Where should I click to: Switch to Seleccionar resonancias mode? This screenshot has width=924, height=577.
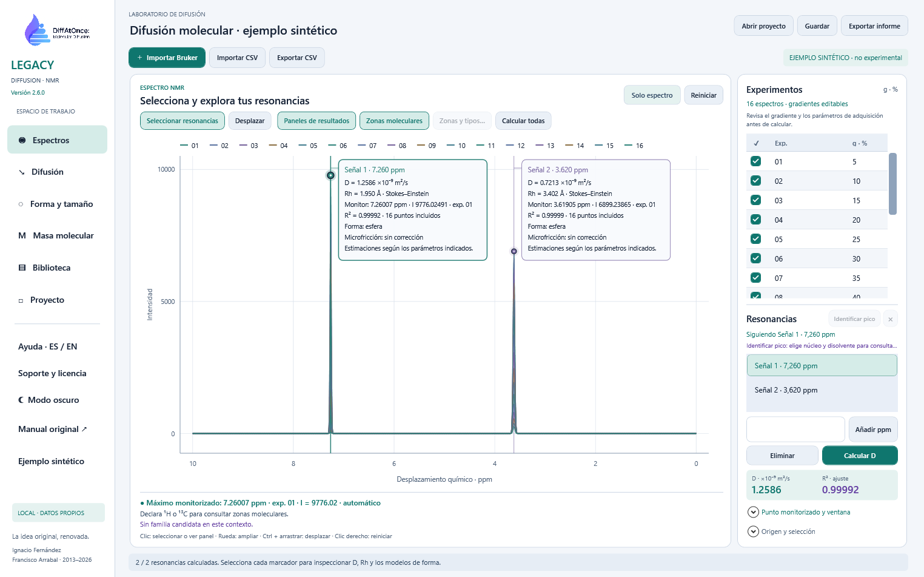182,121
